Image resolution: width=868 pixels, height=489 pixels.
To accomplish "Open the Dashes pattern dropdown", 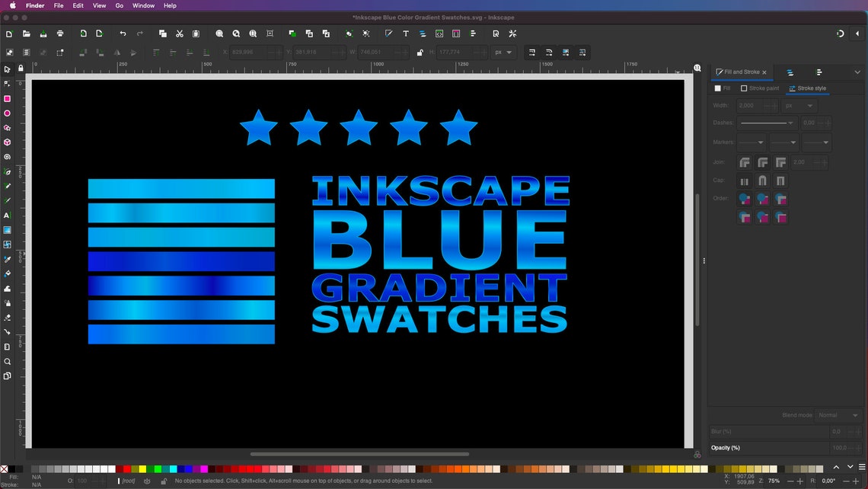I will click(x=767, y=123).
